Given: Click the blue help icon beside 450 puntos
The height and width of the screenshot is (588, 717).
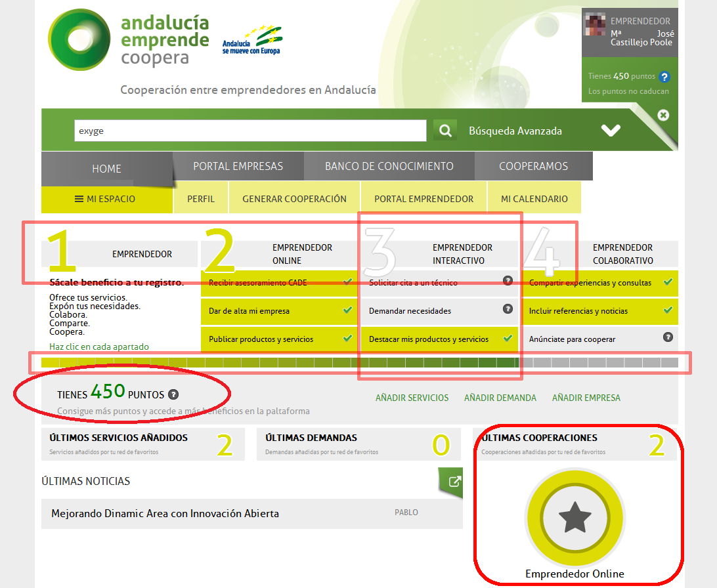Looking at the screenshot, I should point(664,77).
